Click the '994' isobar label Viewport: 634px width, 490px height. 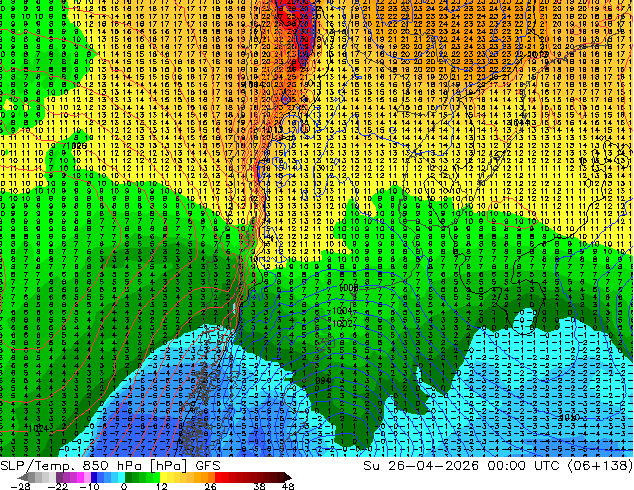323,381
